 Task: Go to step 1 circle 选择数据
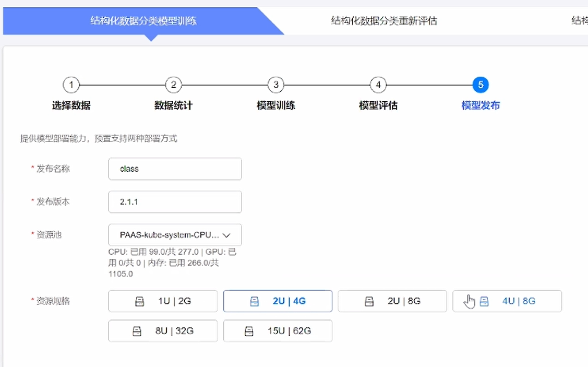[71, 85]
